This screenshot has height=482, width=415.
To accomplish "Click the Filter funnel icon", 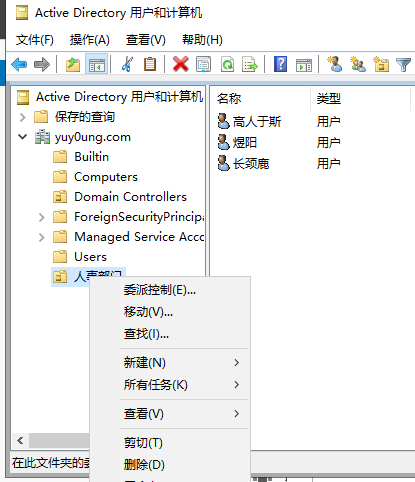I will (403, 65).
